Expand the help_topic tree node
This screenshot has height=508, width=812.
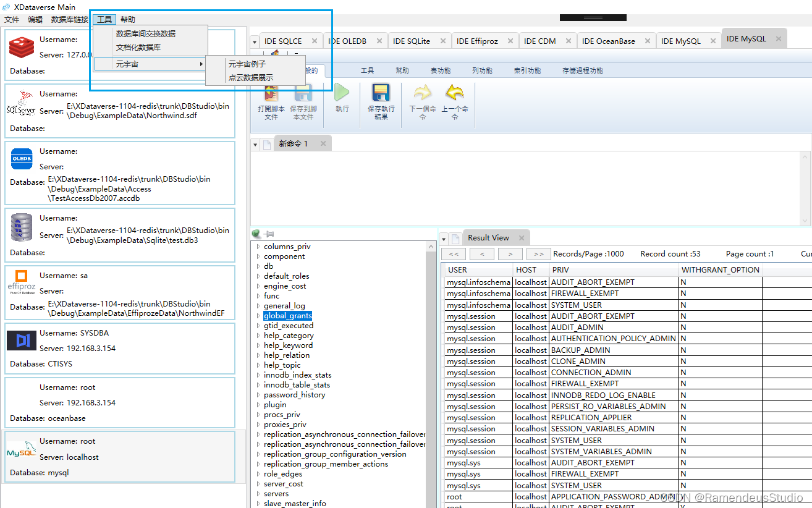[x=258, y=365]
